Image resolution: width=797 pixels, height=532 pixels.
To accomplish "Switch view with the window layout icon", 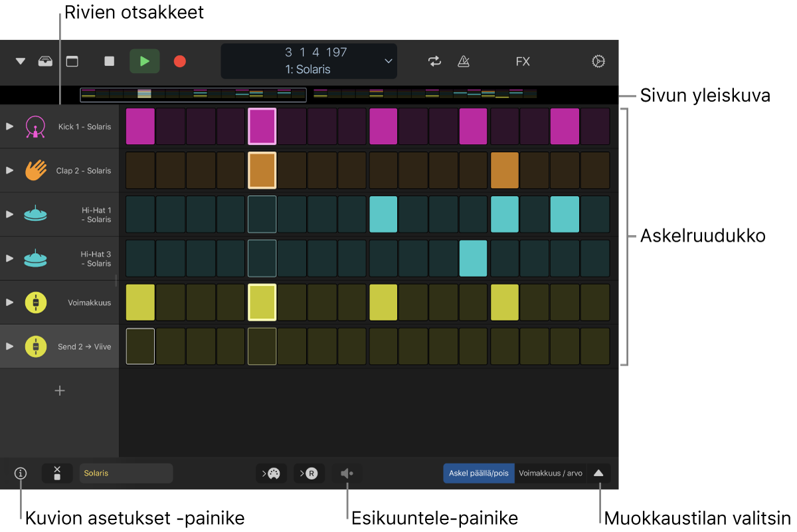I will coord(72,61).
